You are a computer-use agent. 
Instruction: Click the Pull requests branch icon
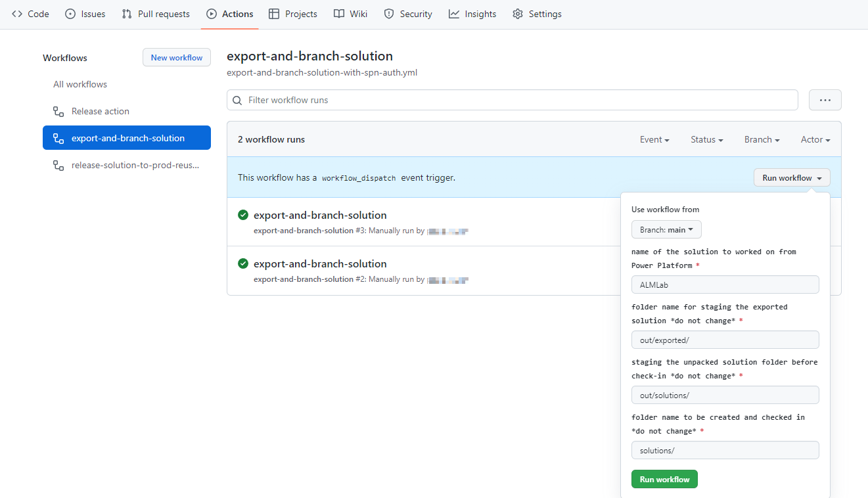click(x=127, y=14)
